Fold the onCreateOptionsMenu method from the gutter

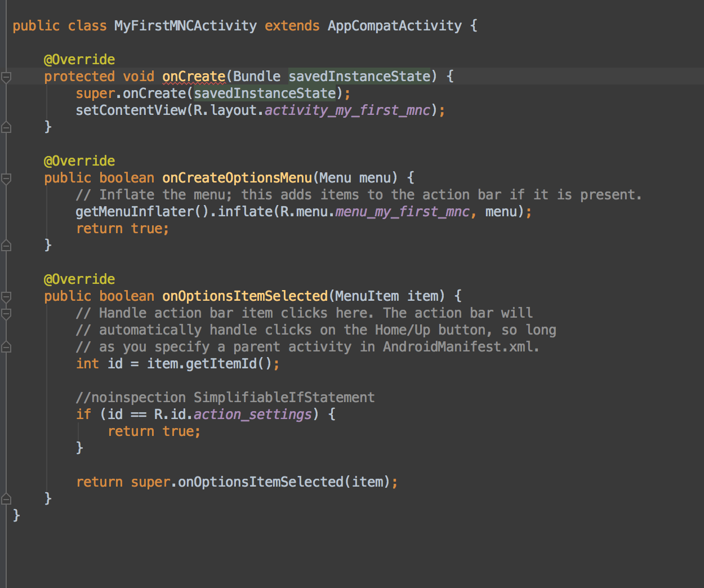[x=6, y=179]
